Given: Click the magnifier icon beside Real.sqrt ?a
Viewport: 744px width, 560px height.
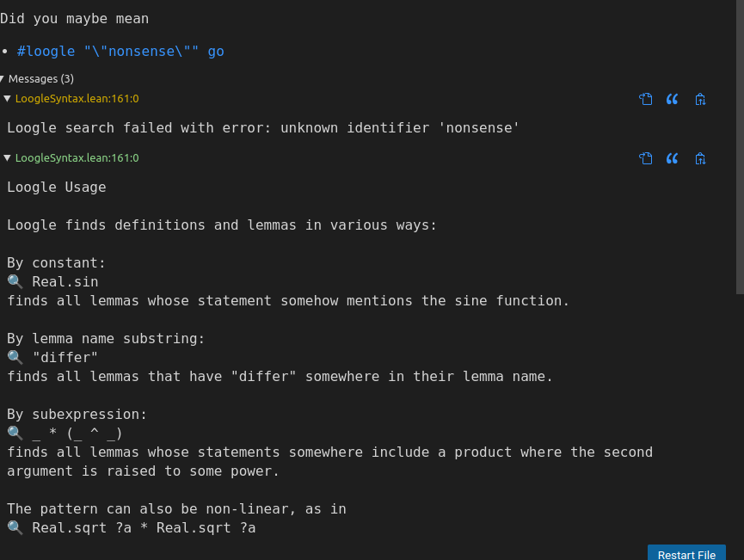Looking at the screenshot, I should pos(15,527).
